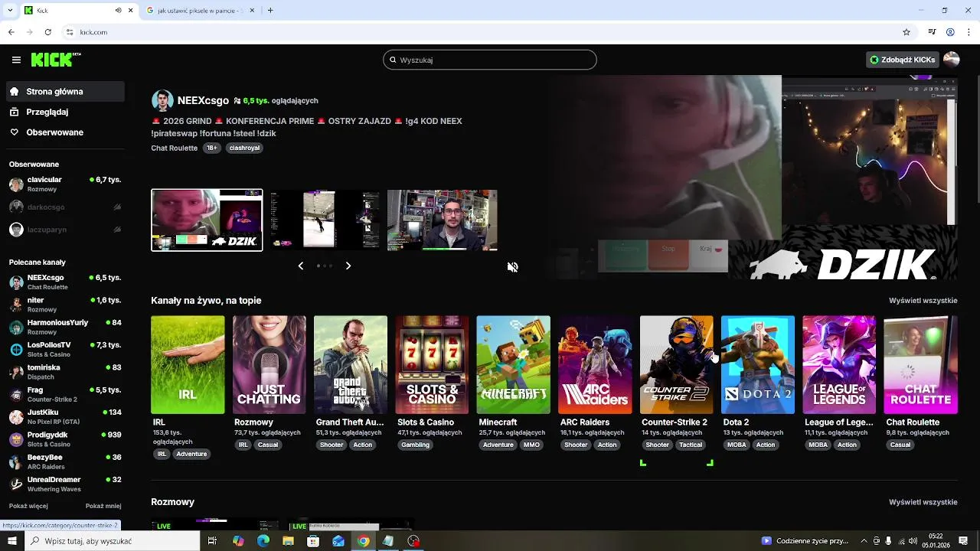Open Counter-Strike 2 category card

[x=676, y=365]
